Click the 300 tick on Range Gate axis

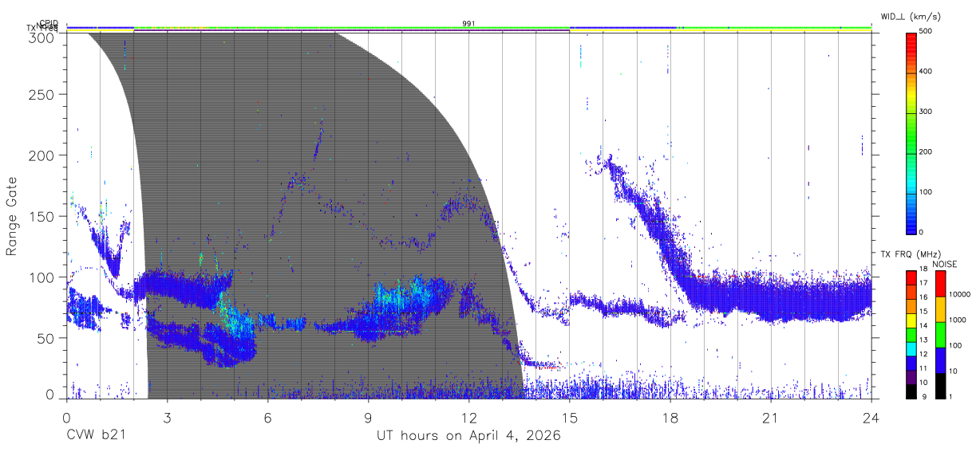click(41, 37)
